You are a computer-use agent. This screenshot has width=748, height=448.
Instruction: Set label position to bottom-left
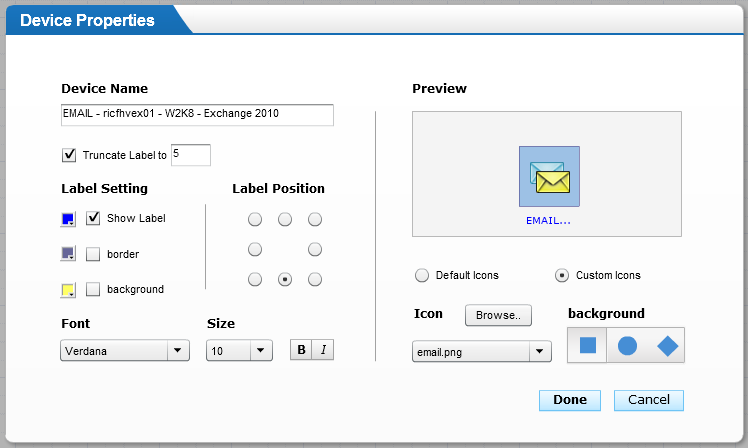(x=255, y=279)
